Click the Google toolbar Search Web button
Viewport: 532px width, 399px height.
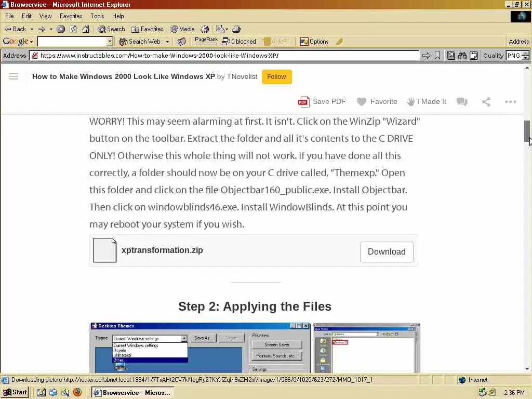140,42
